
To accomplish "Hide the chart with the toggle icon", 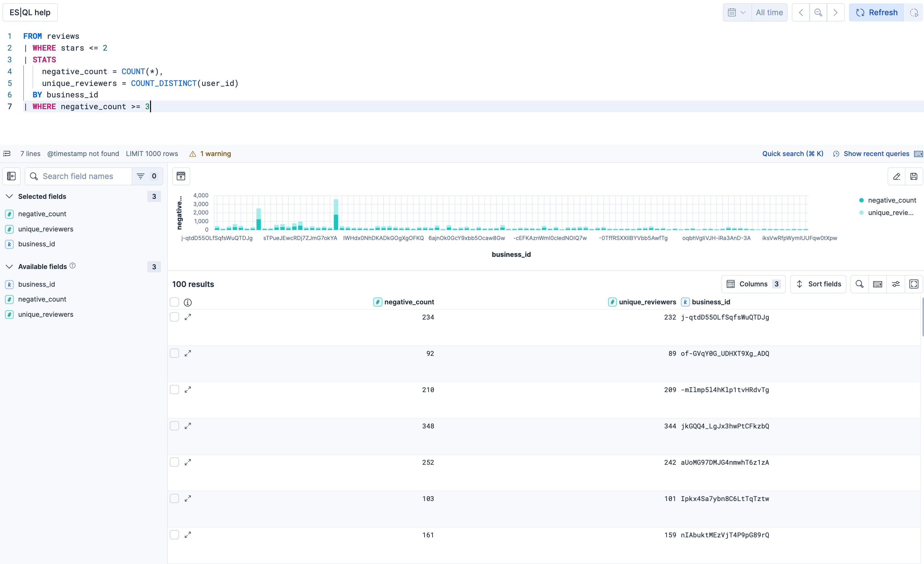I will 181,177.
